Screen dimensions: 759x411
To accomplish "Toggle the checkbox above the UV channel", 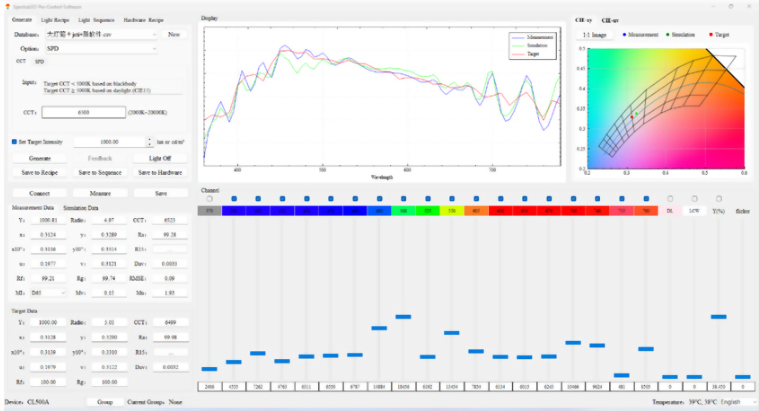I will pyautogui.click(x=208, y=199).
